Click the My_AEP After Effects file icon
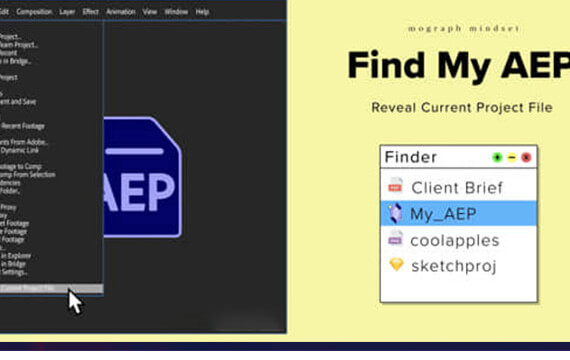Image resolution: width=570 pixels, height=360 pixels. tap(395, 213)
